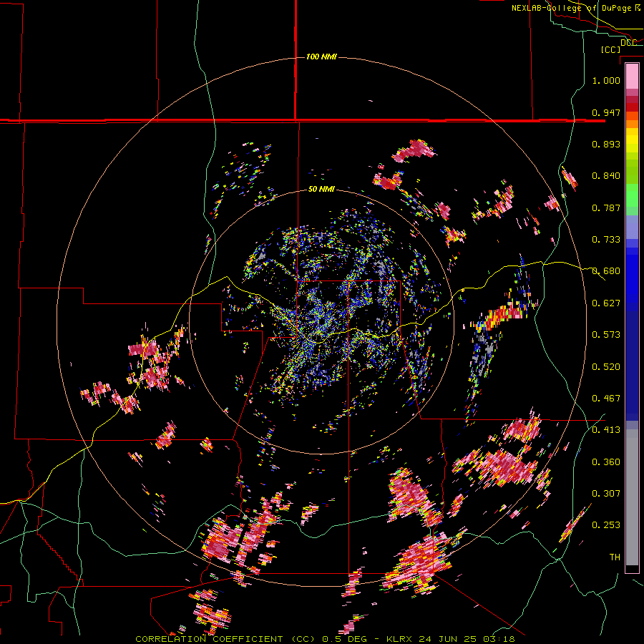Click the 0.947 value on color scale
Viewport: 644px width, 644px height.
pyautogui.click(x=606, y=112)
